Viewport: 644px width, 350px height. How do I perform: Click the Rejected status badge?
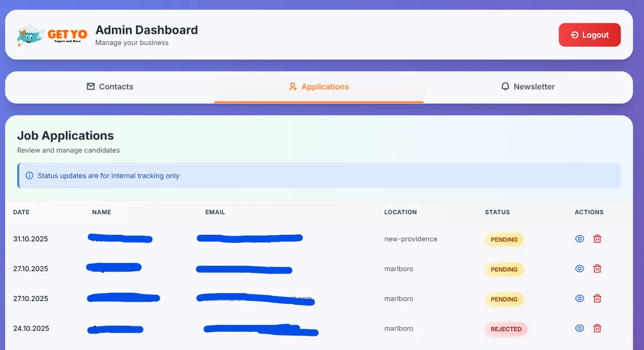tap(506, 329)
